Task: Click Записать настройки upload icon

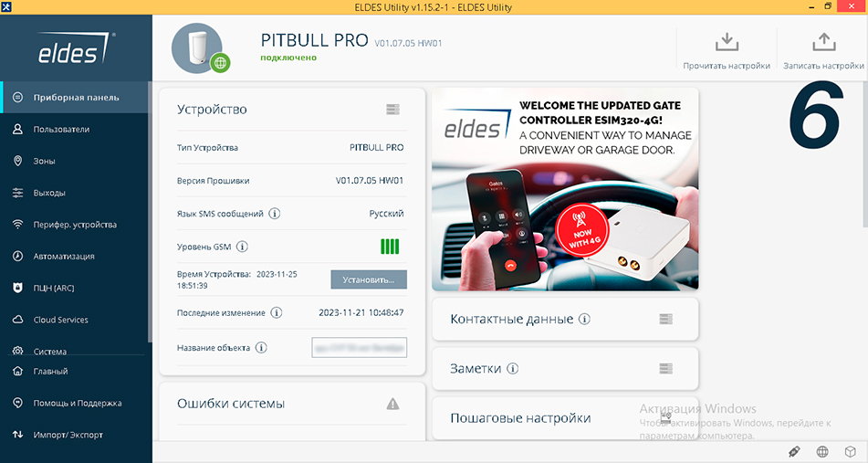Action: click(823, 42)
